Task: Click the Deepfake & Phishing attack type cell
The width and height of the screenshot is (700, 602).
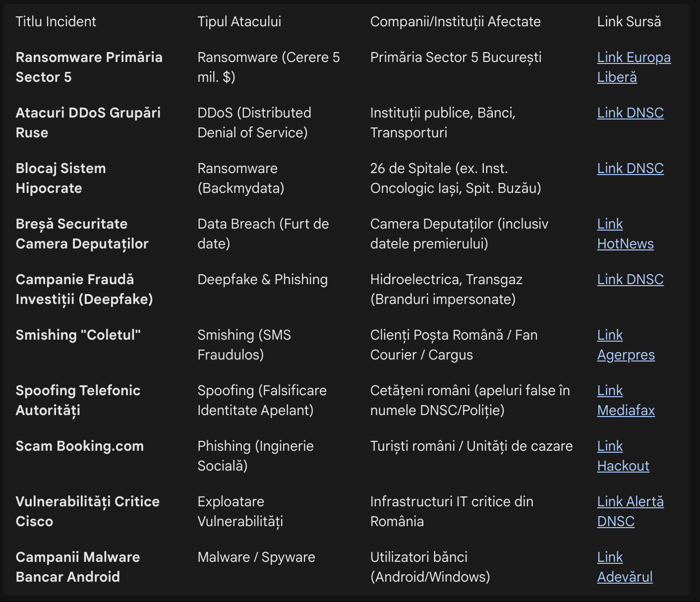Action: (x=262, y=280)
